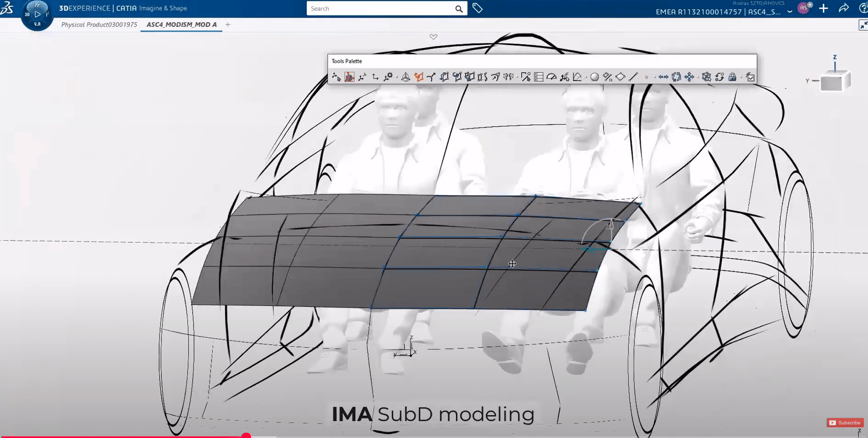Open the AS user profile avatar
868x438 pixels.
[x=803, y=8]
